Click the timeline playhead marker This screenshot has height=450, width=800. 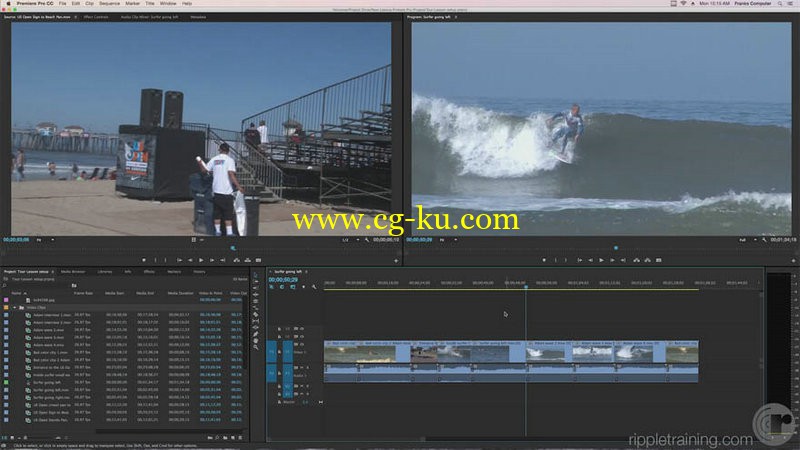[x=526, y=287]
